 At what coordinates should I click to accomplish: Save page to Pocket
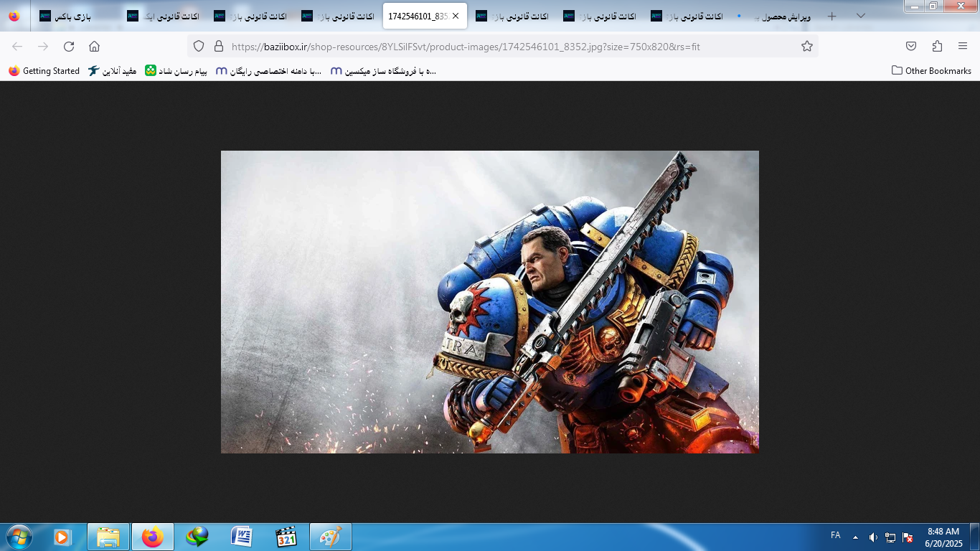(x=911, y=47)
